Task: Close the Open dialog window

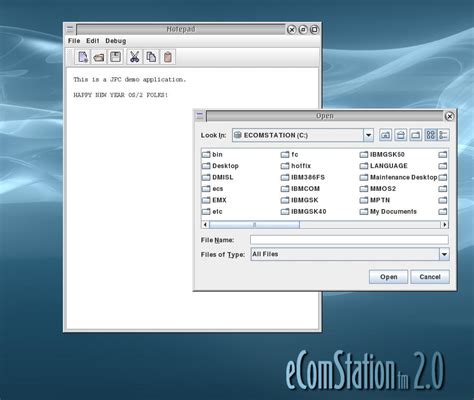Action: pos(449,116)
